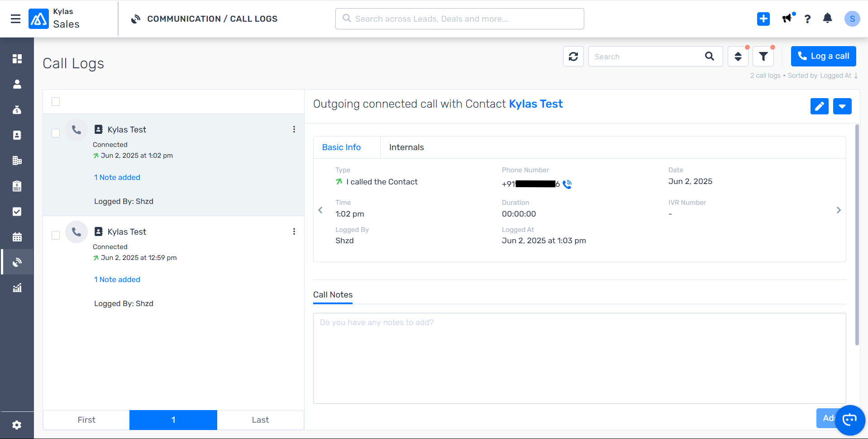Click the Kylas Sales logo

pyautogui.click(x=38, y=19)
